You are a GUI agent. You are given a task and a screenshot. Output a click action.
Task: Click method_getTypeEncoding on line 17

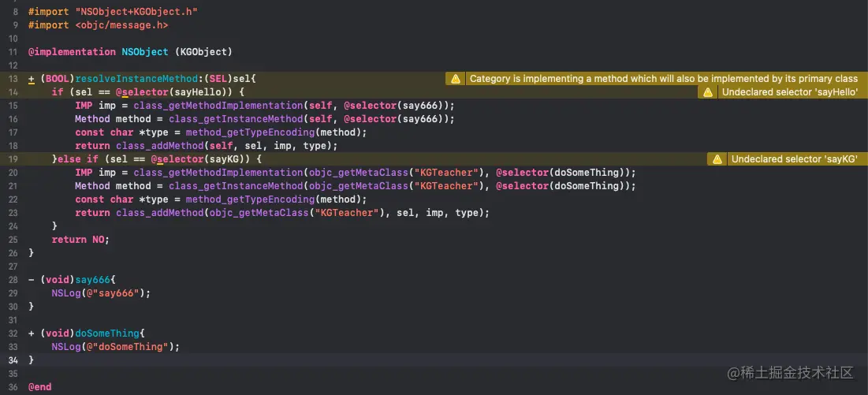pyautogui.click(x=250, y=132)
